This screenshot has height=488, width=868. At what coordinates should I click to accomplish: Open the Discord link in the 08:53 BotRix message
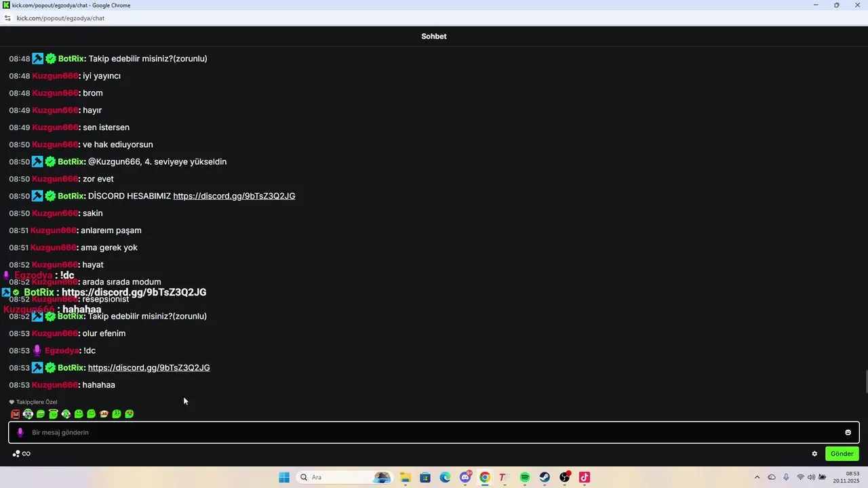(149, 367)
